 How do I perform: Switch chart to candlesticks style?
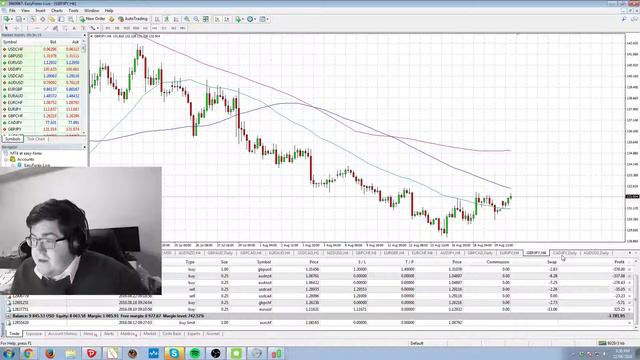coord(167,19)
